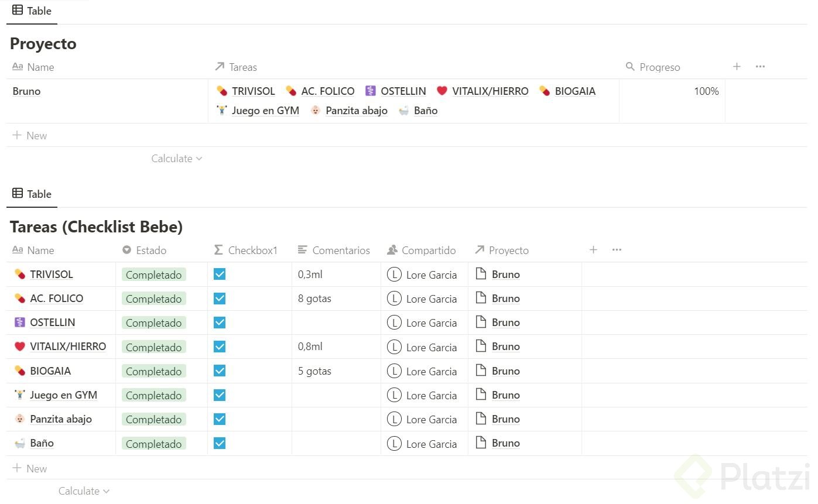The height and width of the screenshot is (504, 818).
Task: Open the Calculate dropdown under the Checklist Bebe table
Action: click(84, 491)
